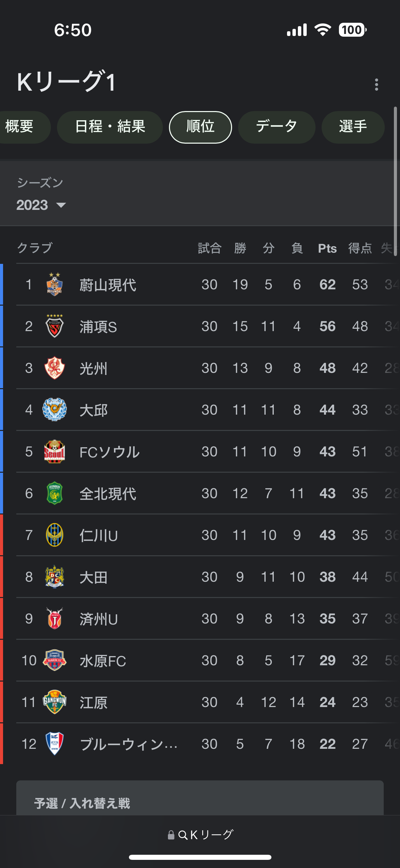Open the データ tab
The height and width of the screenshot is (868, 400).
[x=277, y=127]
